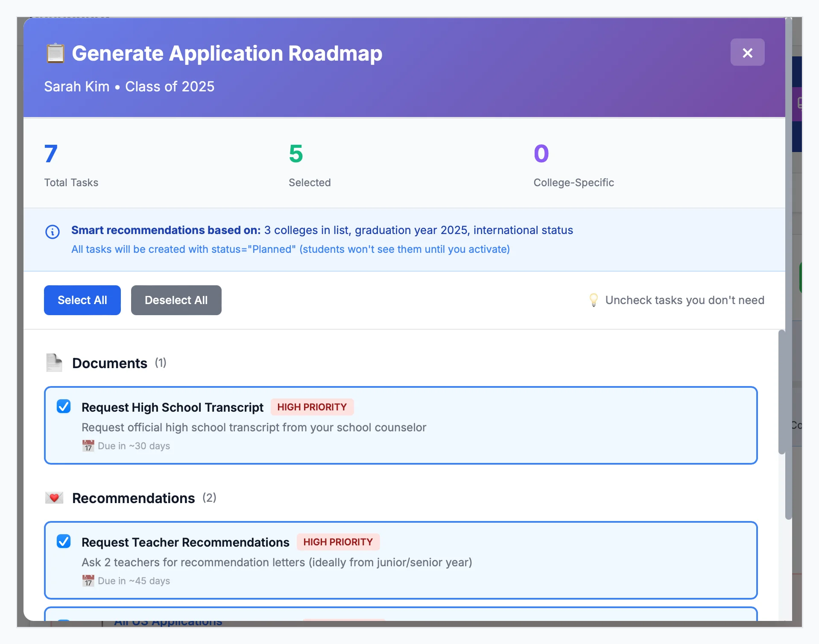Viewport: 819px width, 644px height.
Task: Click the page icon beside the Documents heading
Action: 55,363
